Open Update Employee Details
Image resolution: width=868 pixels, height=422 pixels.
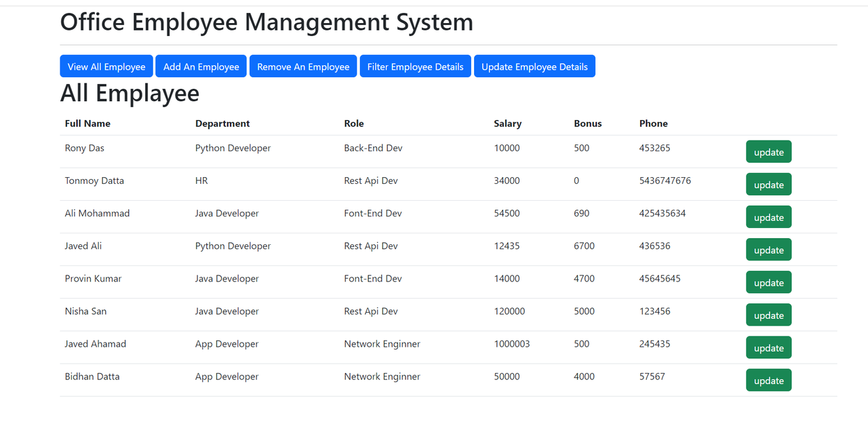coord(534,66)
